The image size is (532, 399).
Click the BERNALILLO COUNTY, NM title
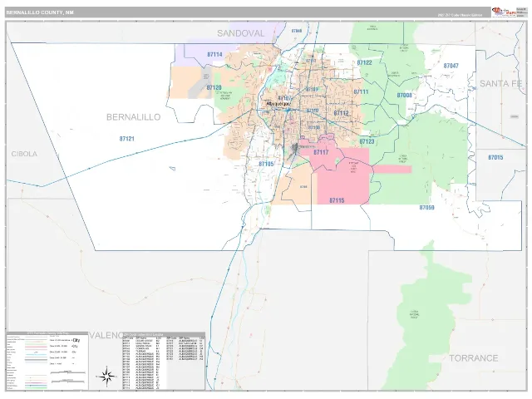click(40, 12)
